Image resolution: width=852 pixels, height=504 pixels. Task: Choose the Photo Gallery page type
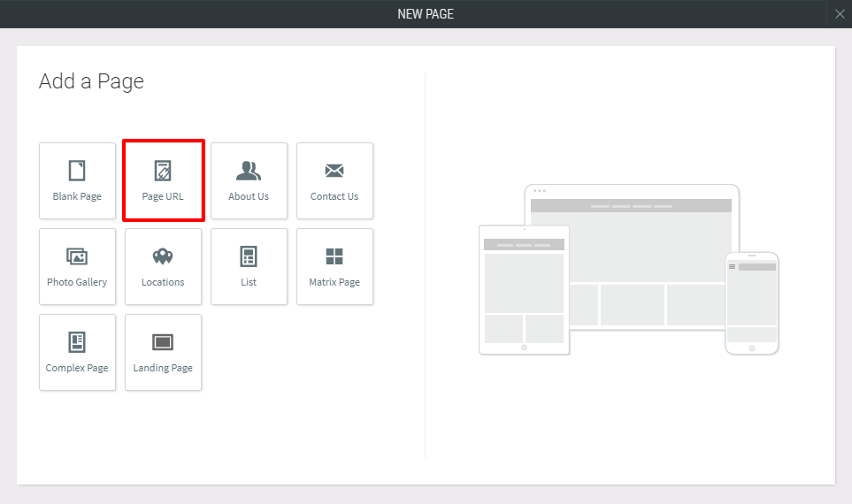(77, 267)
